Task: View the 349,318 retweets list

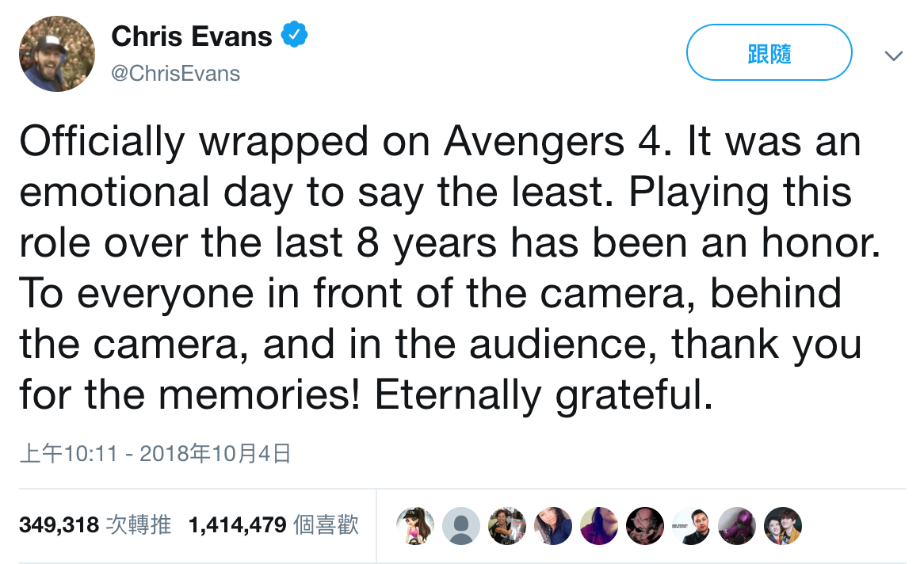Action: click(x=95, y=524)
